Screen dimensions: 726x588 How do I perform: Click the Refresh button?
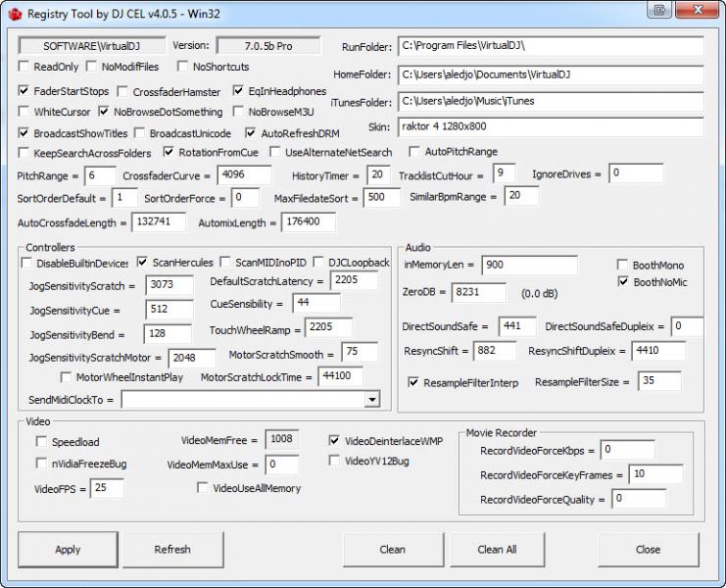[x=172, y=550]
